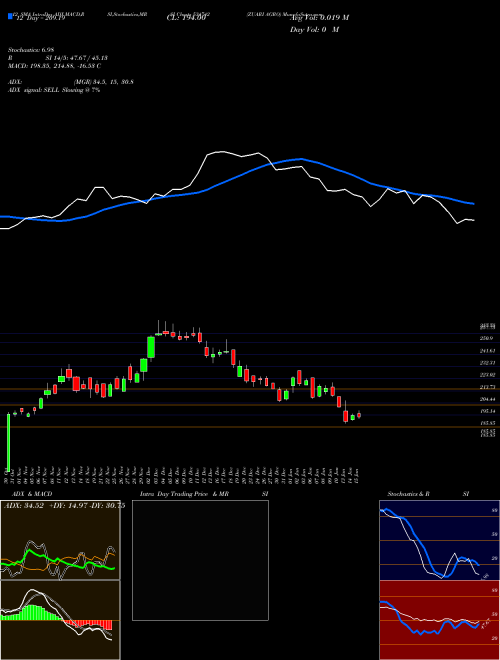Click the 'SI 14/5: 47.67 / 45.13' reading
This screenshot has width=500, height=660.
pyautogui.click(x=77, y=58)
